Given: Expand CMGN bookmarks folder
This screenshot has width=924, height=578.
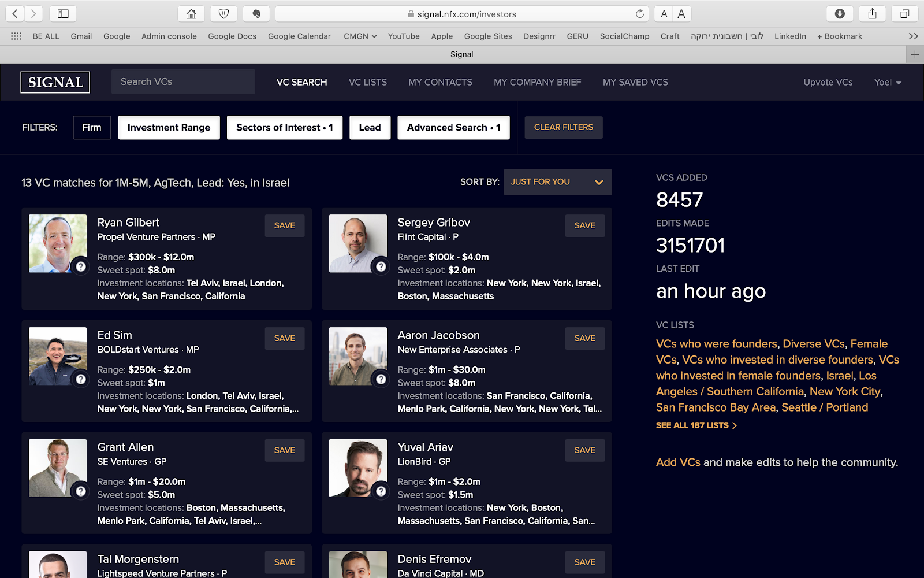Looking at the screenshot, I should [x=360, y=36].
